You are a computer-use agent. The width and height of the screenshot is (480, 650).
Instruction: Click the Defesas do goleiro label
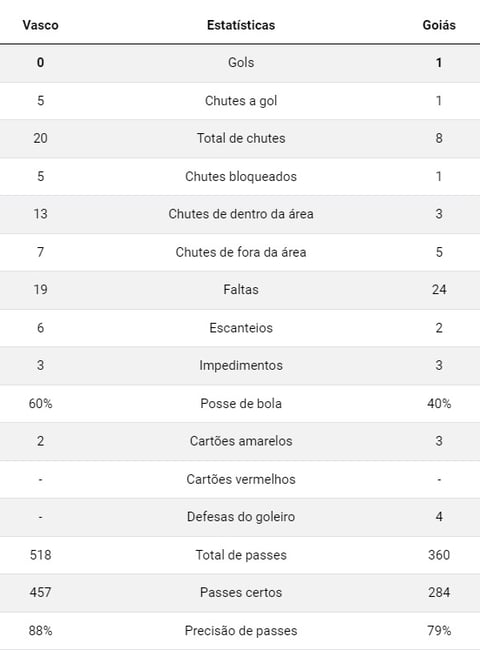241,517
